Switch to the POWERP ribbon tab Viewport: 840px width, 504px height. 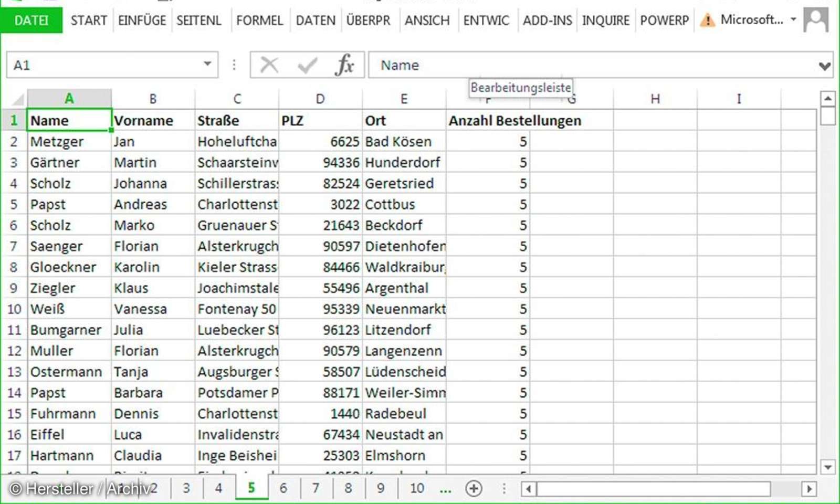pos(664,21)
